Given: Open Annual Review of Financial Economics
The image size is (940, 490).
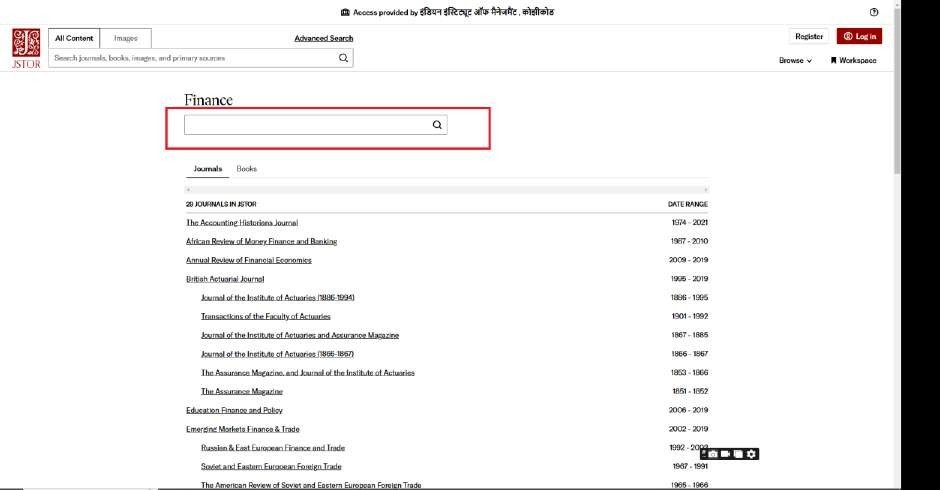Looking at the screenshot, I should point(248,260).
